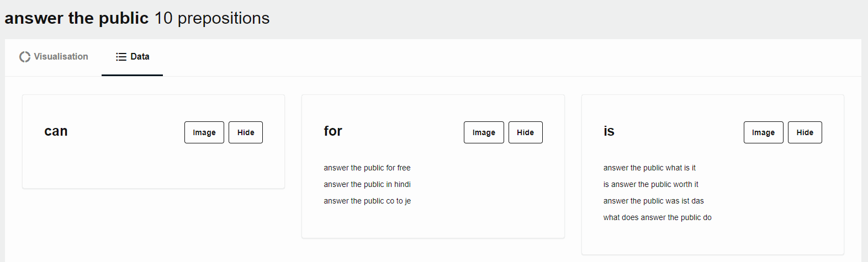
Task: Open Image for the 'is' card
Action: pyautogui.click(x=763, y=132)
